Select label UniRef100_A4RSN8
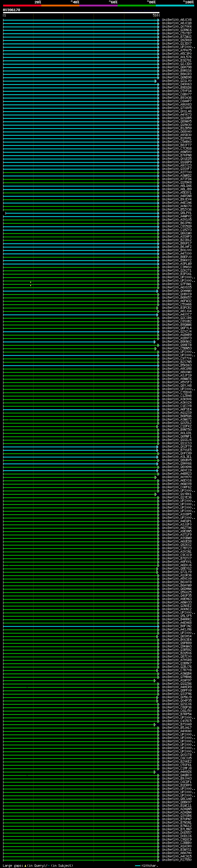Image resolution: width=197 pixels, height=868 pixels. click(x=177, y=196)
